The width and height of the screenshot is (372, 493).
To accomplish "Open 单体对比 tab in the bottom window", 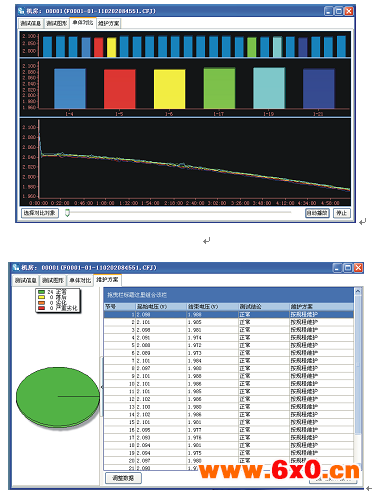I will point(80,280).
